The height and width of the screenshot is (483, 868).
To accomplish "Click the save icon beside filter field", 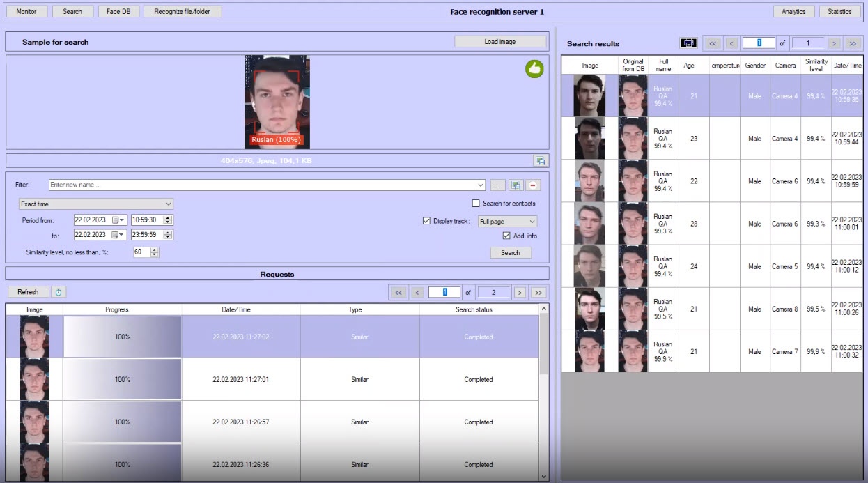I will pyautogui.click(x=516, y=185).
